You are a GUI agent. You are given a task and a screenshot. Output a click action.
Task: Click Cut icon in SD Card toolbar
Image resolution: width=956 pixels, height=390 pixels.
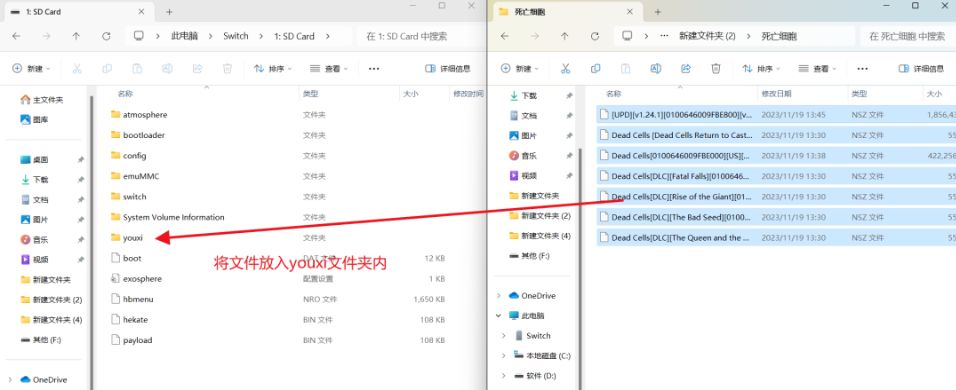coord(77,69)
